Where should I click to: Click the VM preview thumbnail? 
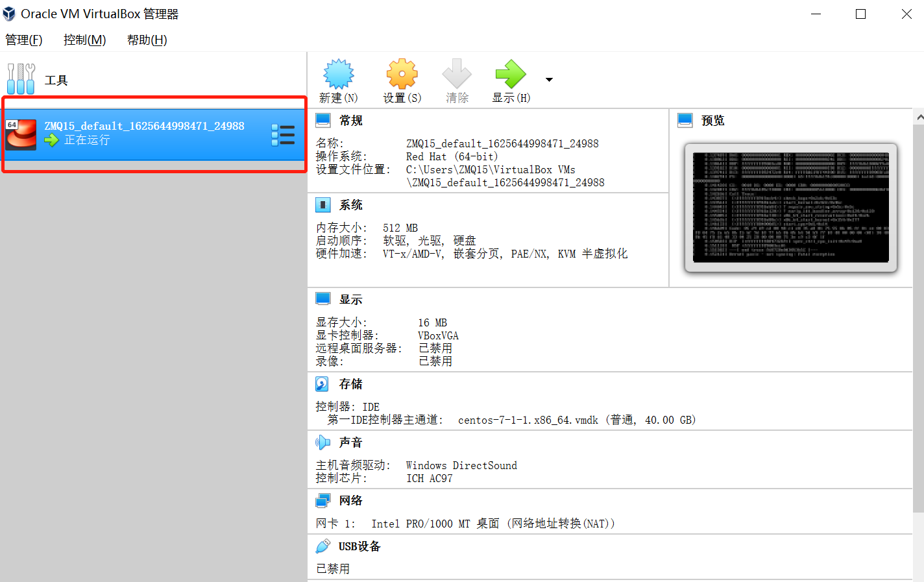[x=790, y=208]
